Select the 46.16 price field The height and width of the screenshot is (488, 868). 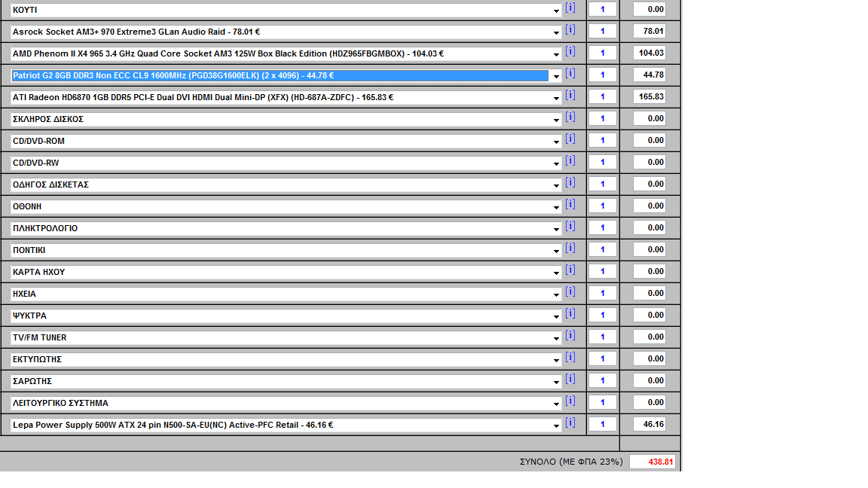[x=649, y=425]
